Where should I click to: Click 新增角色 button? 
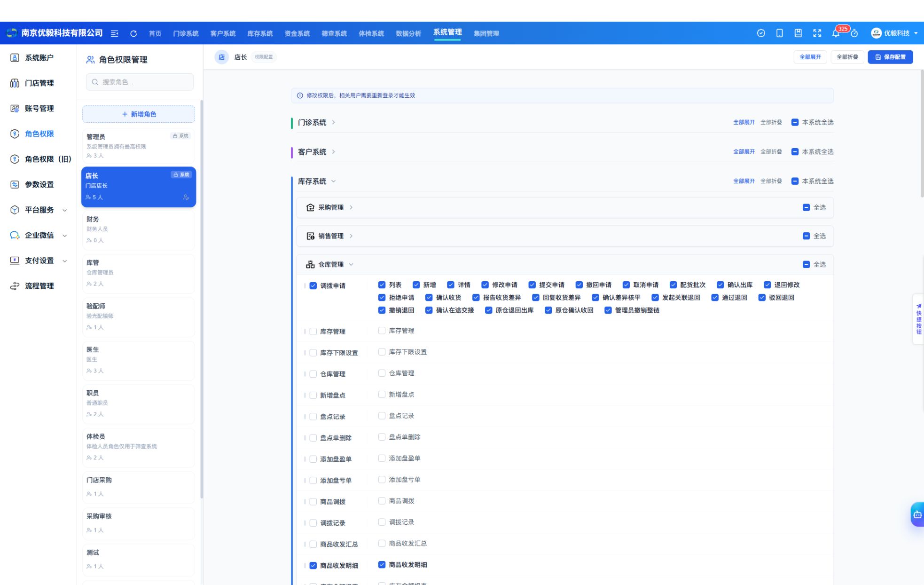pyautogui.click(x=139, y=114)
